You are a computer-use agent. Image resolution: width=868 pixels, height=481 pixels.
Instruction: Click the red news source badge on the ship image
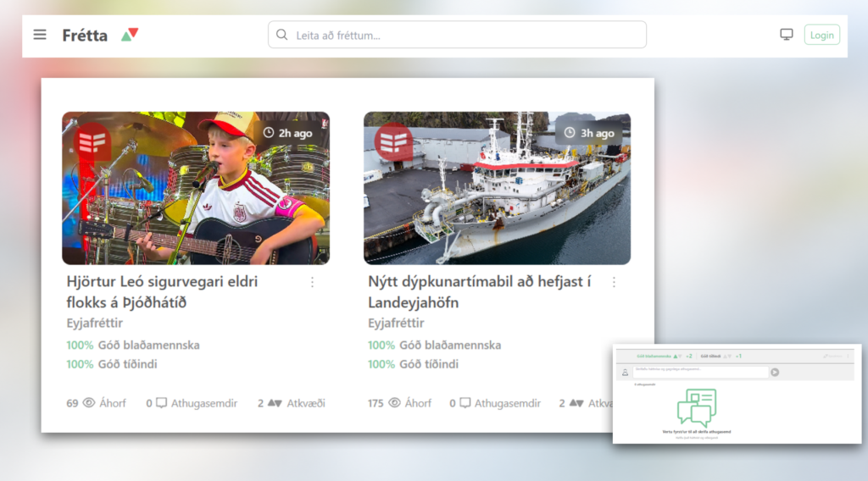tap(393, 142)
